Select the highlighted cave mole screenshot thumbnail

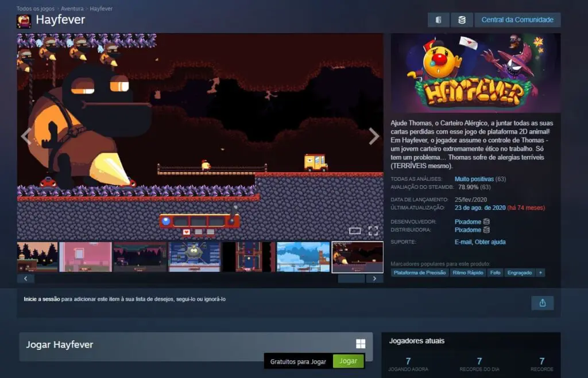click(x=357, y=257)
